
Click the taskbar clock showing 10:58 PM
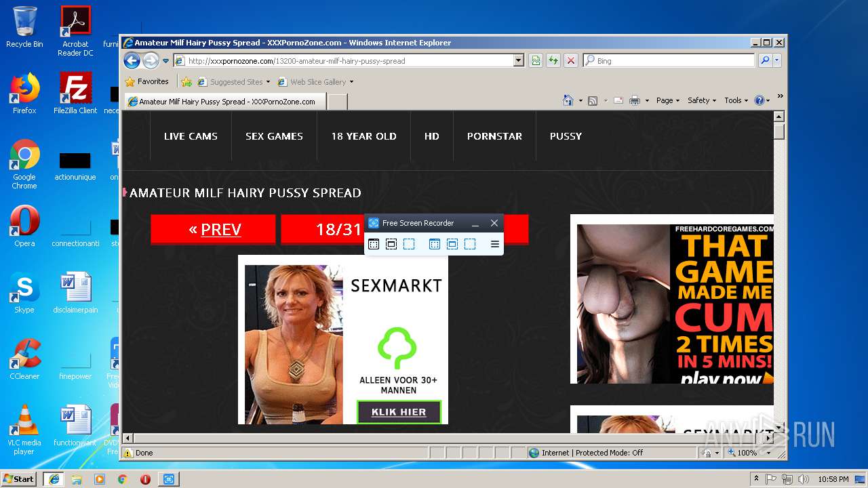coord(833,479)
